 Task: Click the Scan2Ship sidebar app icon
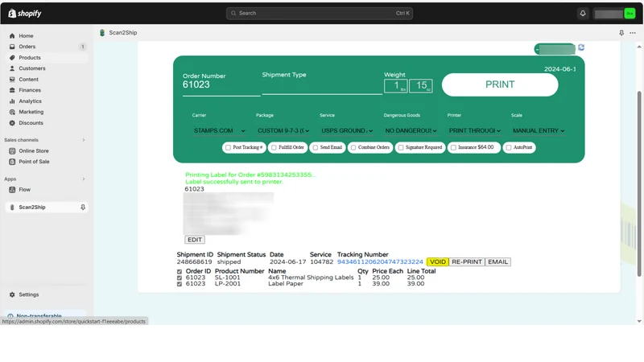click(x=12, y=208)
